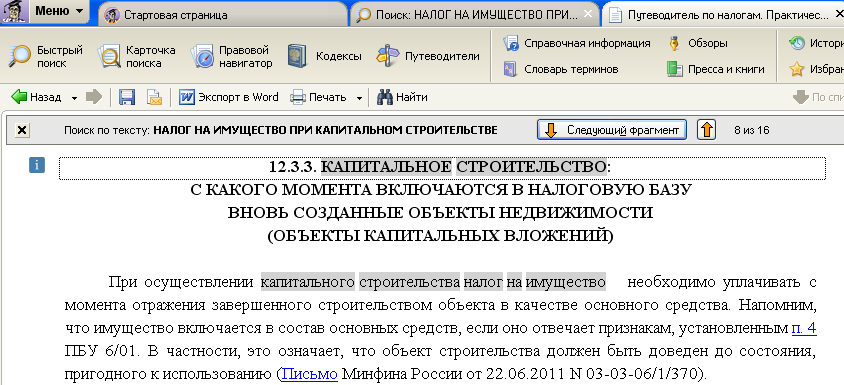Open Справочная информация
844x385 pixels.
[x=576, y=43]
